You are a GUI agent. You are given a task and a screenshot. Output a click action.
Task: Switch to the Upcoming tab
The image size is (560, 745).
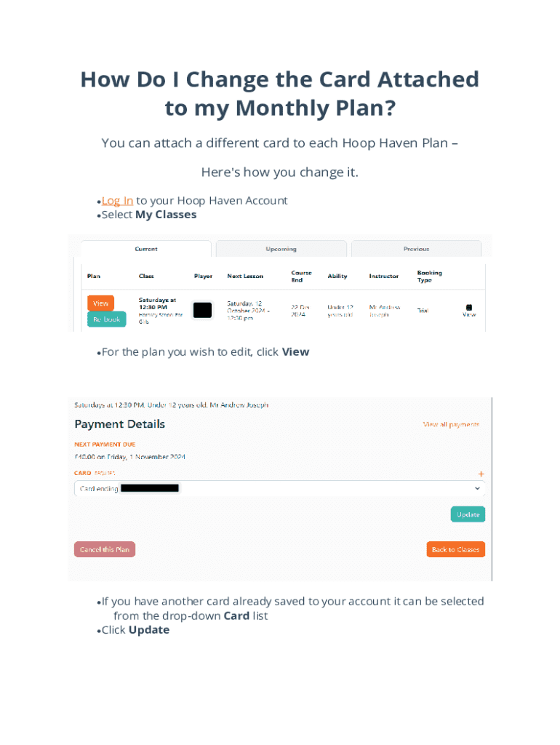tap(281, 249)
